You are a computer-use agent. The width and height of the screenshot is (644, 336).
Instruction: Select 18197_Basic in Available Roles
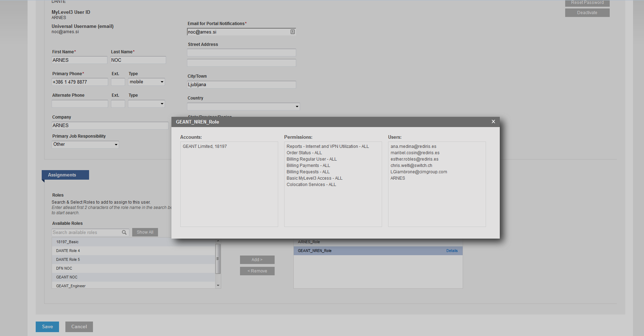[134, 242]
